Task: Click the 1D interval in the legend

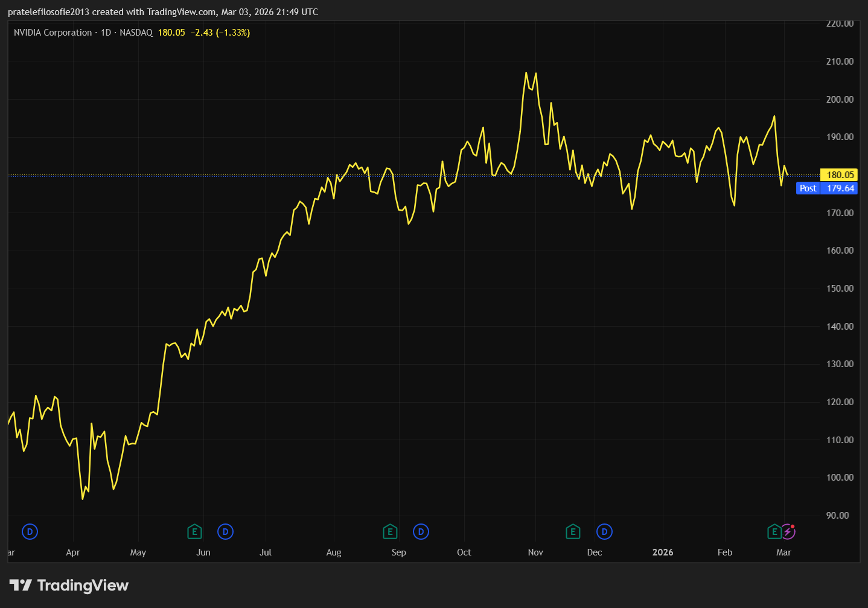Action: coord(106,33)
